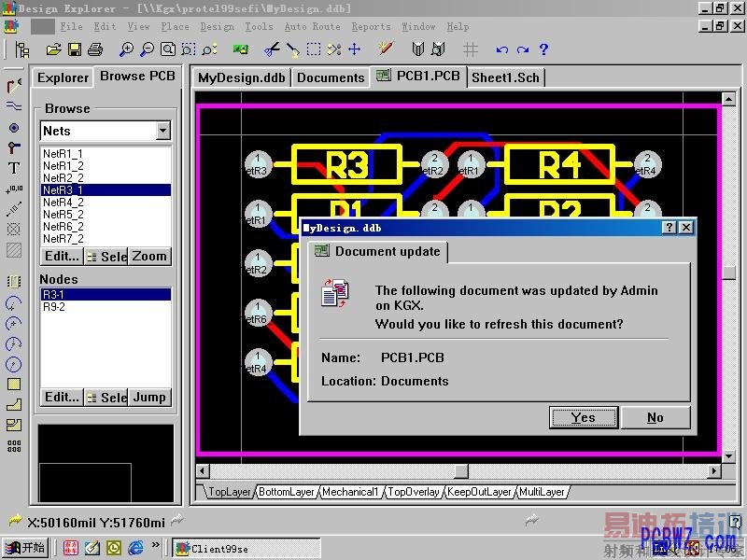Select the TopOverlay layer tab
Screen dimensions: 747x560
click(x=413, y=492)
